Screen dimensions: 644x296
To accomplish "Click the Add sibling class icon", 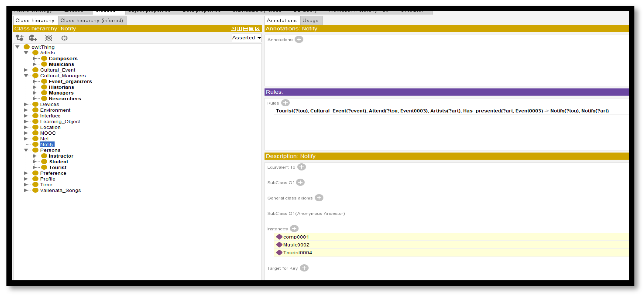I will 33,38.
